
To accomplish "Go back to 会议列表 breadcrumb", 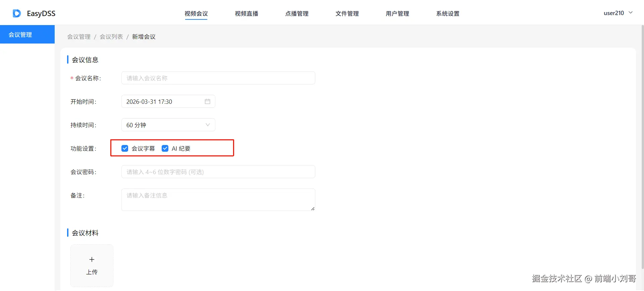I will tap(111, 37).
